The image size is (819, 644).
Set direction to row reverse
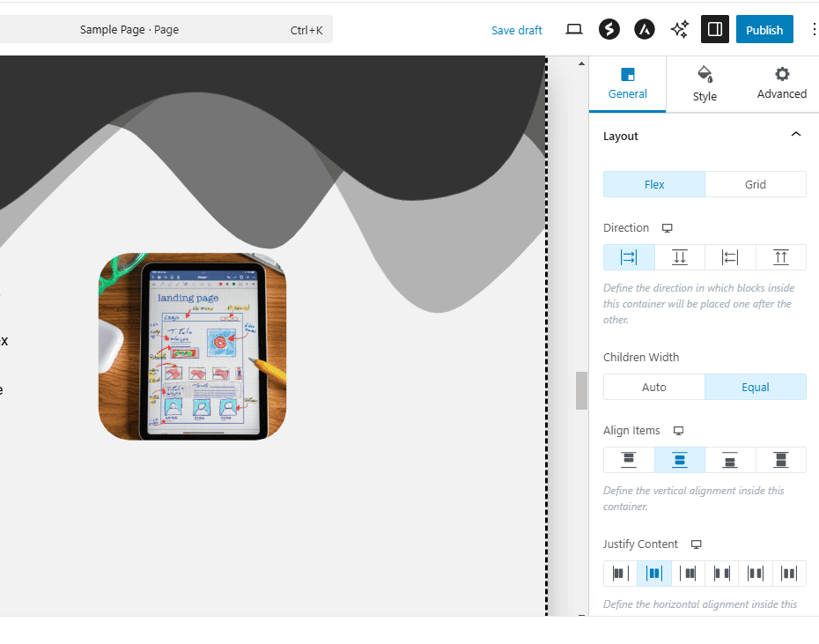click(x=730, y=257)
